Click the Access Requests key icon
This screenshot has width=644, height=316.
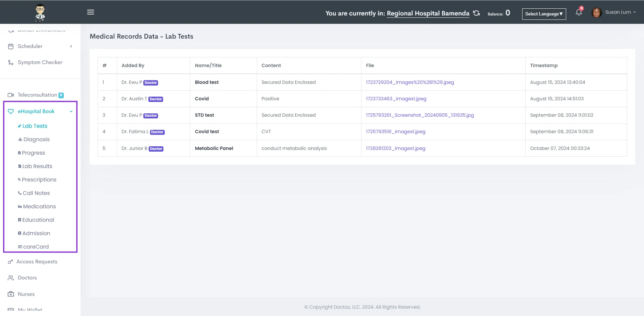(x=10, y=262)
